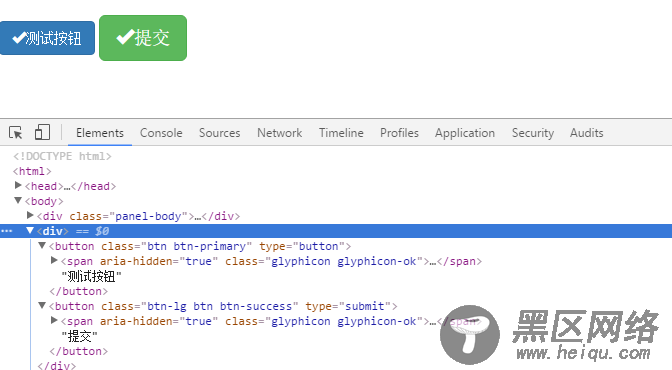This screenshot has width=672, height=370.
Task: Click the element inspector cursor icon
Action: coord(16,132)
